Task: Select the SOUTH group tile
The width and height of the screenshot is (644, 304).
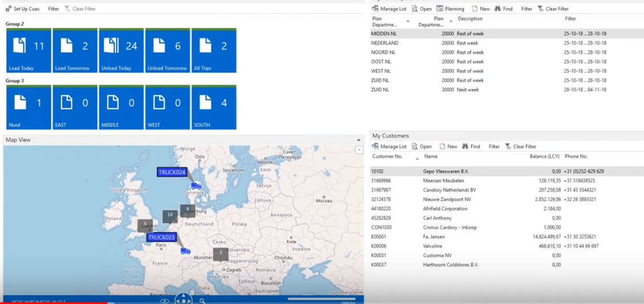Action: pyautogui.click(x=214, y=107)
